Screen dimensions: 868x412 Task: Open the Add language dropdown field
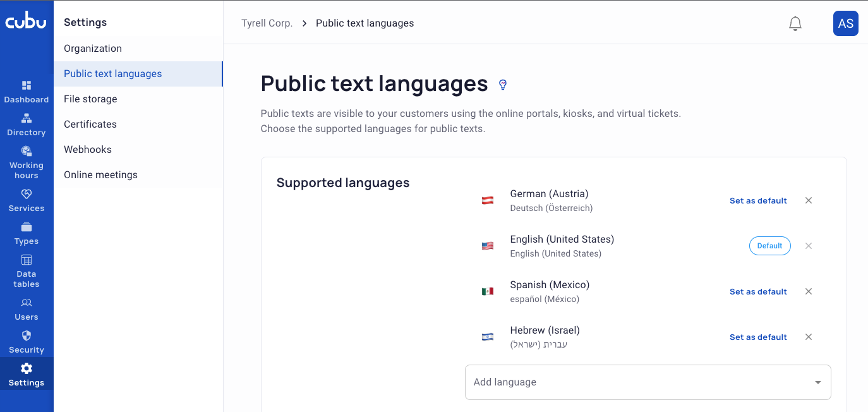point(648,382)
